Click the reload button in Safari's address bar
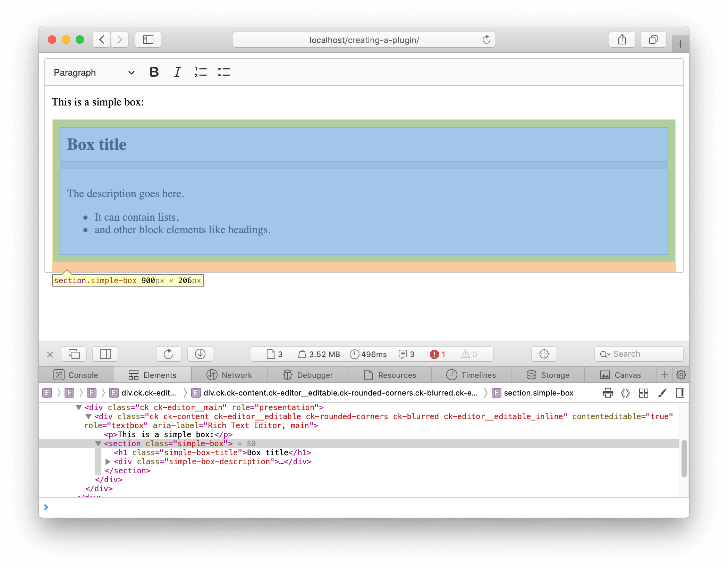Viewport: 728px width, 569px height. pyautogui.click(x=486, y=40)
